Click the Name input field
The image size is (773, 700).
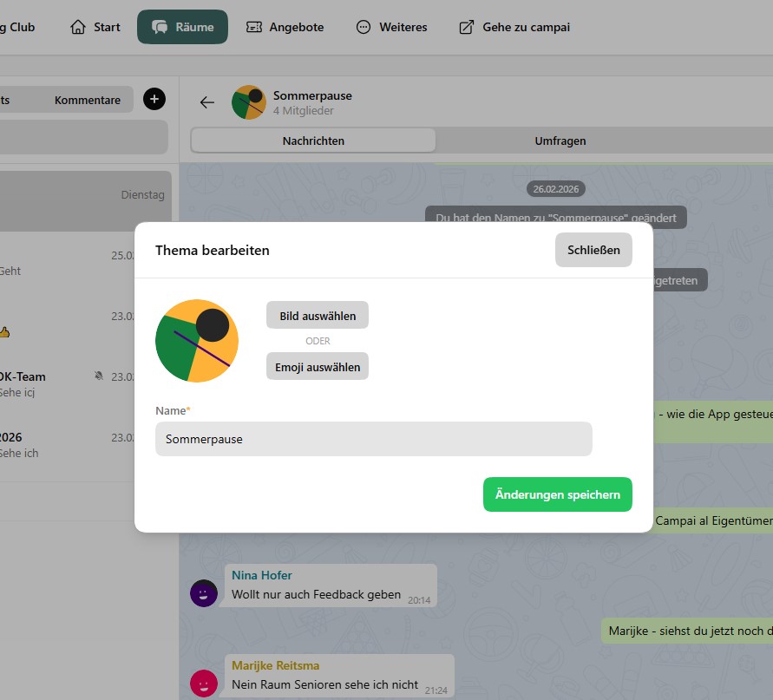pos(373,439)
